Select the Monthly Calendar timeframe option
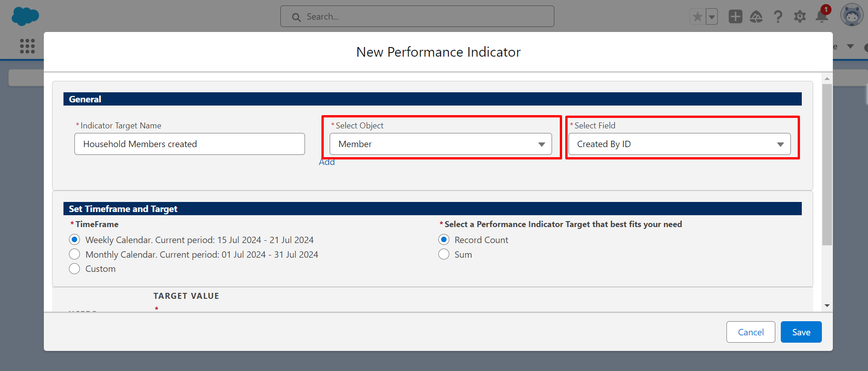This screenshot has width=868, height=371. [x=74, y=254]
